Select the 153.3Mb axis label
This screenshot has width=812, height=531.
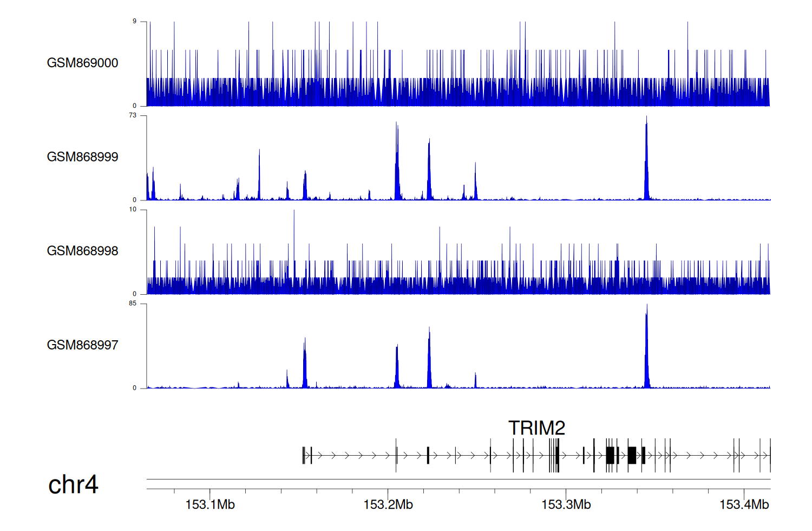click(566, 505)
